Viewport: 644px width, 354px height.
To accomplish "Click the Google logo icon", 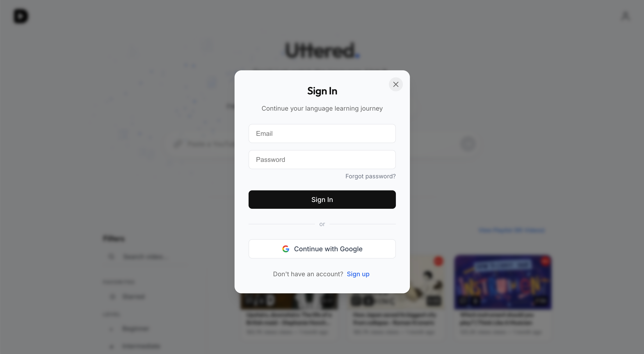I will coord(285,249).
